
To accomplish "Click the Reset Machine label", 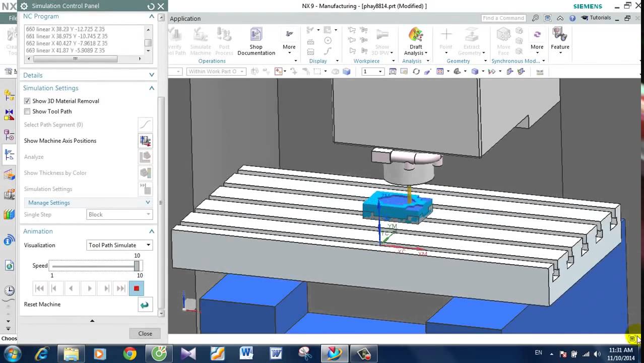I will (x=42, y=305).
